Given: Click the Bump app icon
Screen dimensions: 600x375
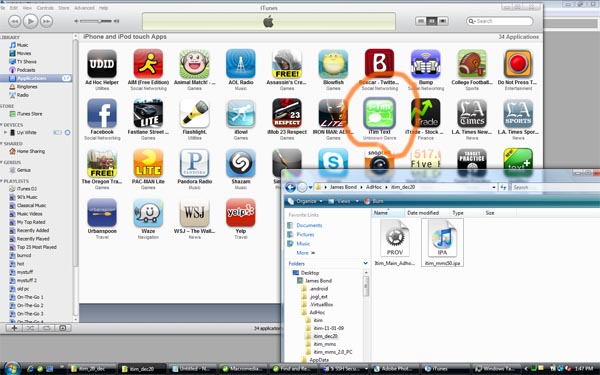Looking at the screenshot, I should (426, 64).
